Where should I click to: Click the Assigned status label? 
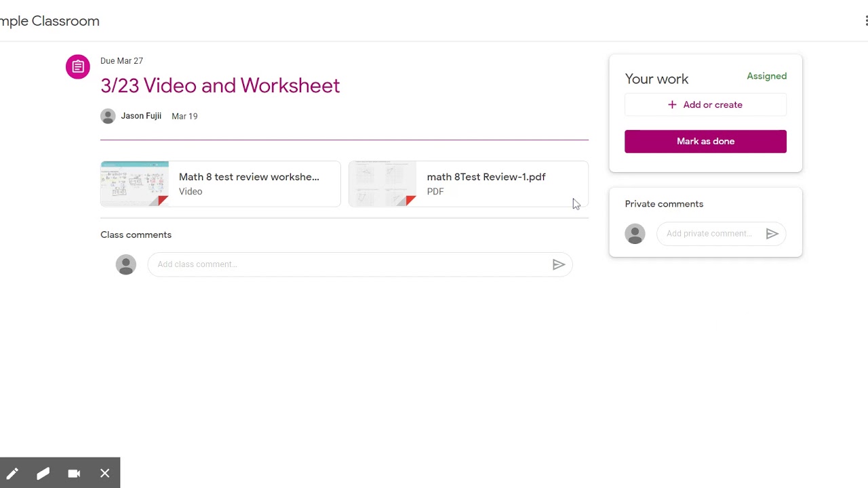click(x=767, y=76)
